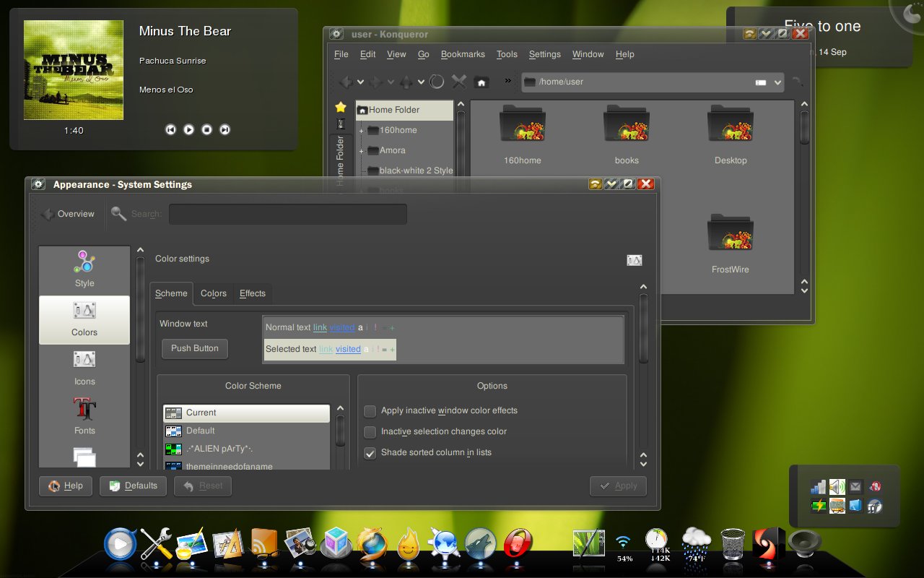Image resolution: width=924 pixels, height=578 pixels.
Task: Click the Push Button preview
Action: [x=195, y=348]
